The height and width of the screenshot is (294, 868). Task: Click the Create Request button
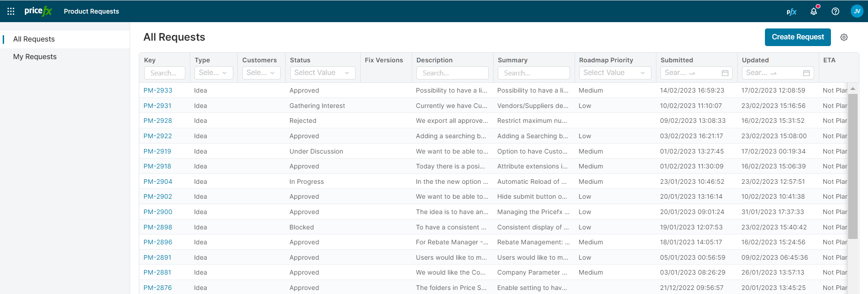coord(797,37)
